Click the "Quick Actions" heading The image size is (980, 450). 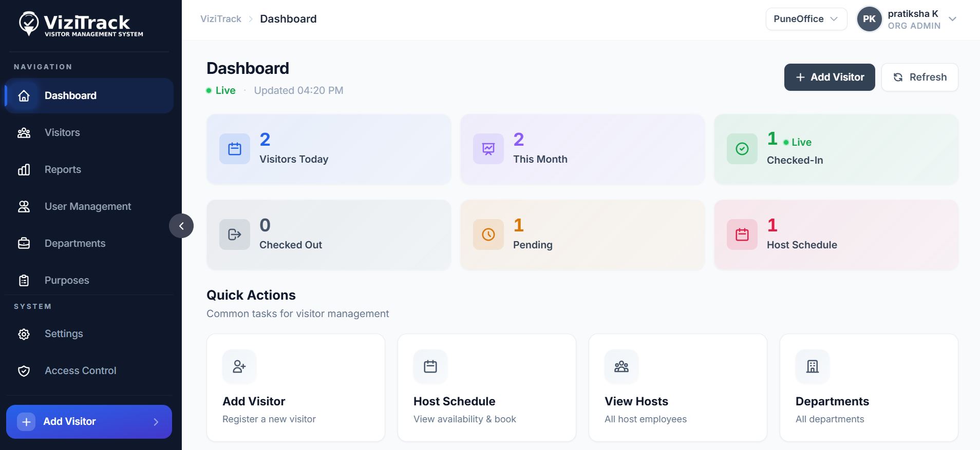click(251, 295)
